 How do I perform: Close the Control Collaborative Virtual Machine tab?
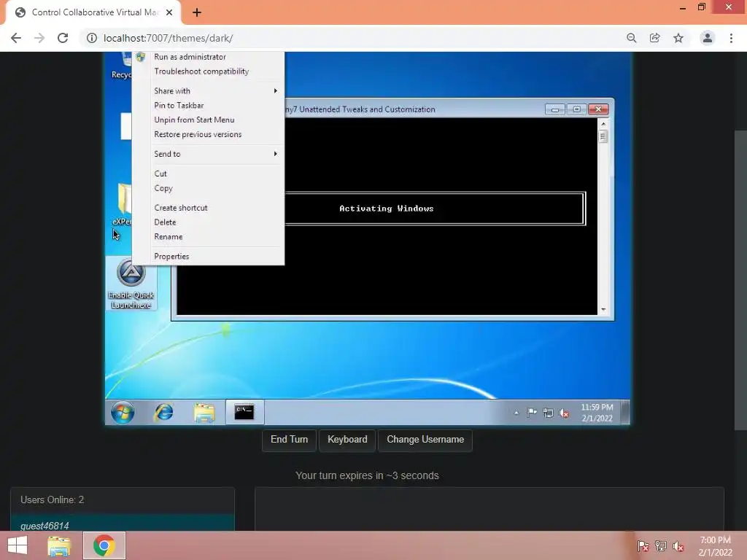(169, 12)
